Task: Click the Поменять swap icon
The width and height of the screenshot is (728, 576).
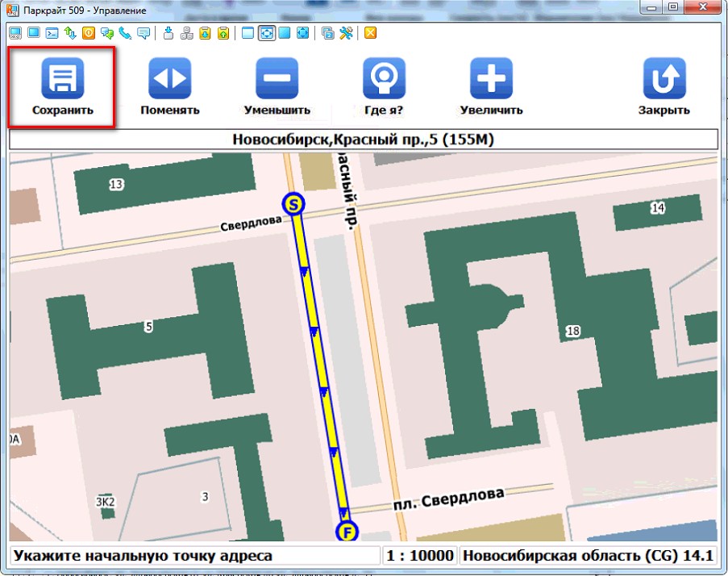Action: [169, 87]
